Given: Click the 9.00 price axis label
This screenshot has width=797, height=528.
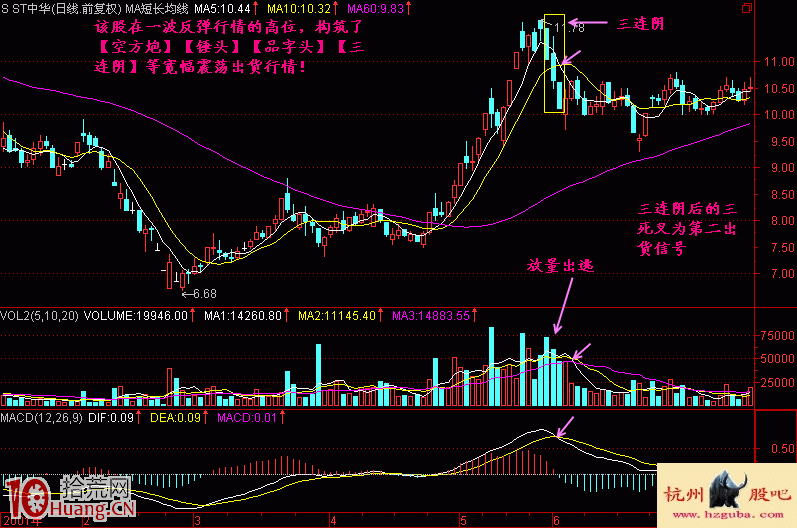Looking at the screenshot, I should pyautogui.click(x=782, y=167).
